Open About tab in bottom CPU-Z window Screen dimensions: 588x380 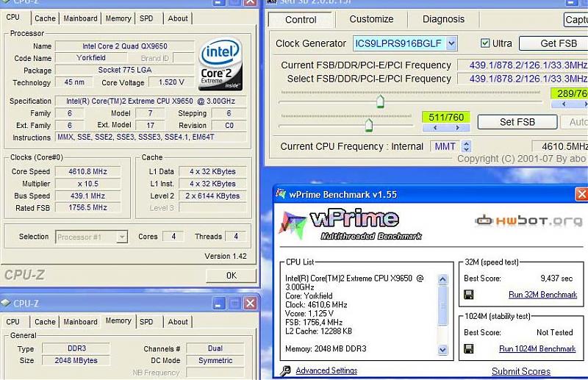pyautogui.click(x=178, y=322)
